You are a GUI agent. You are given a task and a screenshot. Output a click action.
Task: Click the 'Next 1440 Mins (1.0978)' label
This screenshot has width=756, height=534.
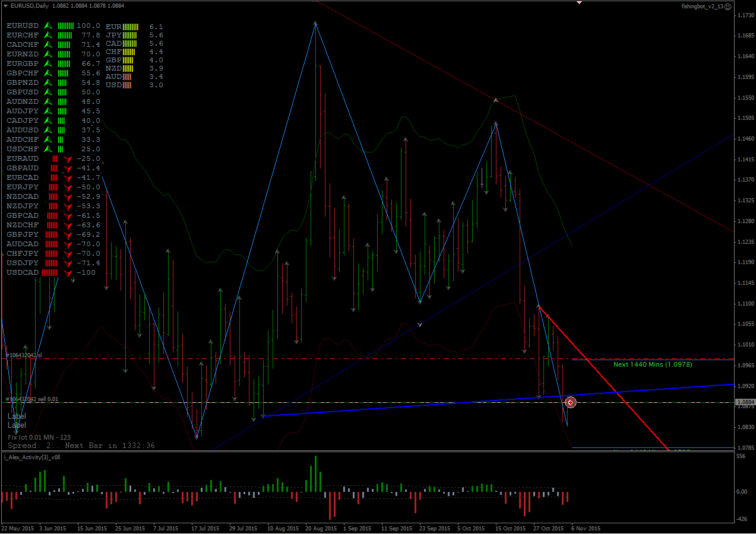[653, 364]
